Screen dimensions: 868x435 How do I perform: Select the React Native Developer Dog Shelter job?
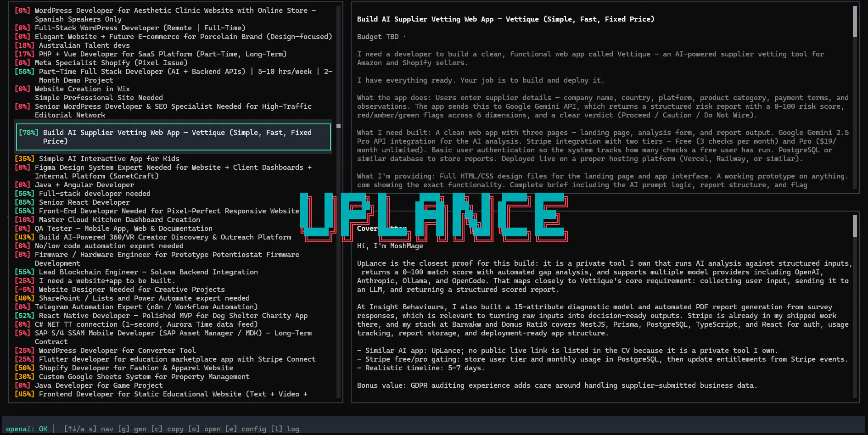tap(174, 316)
